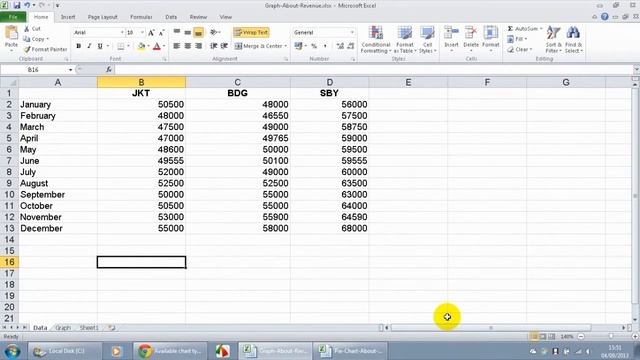Toggle bottom align (highlighted)

[x=198, y=32]
